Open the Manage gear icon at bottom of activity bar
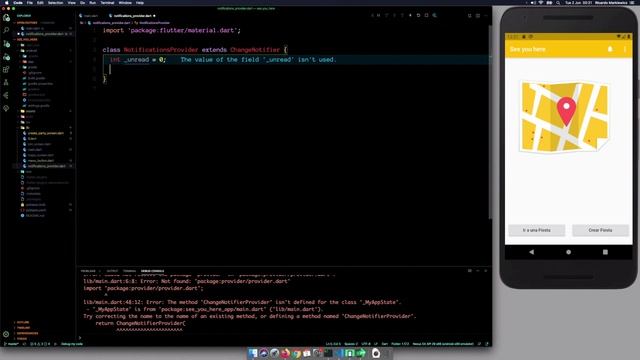640x360 pixels. (x=6, y=334)
